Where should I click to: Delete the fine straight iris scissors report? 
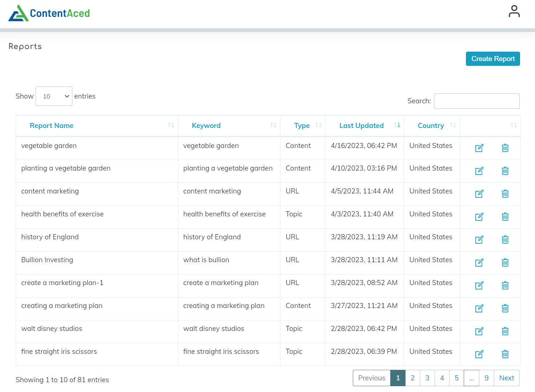[x=505, y=354]
